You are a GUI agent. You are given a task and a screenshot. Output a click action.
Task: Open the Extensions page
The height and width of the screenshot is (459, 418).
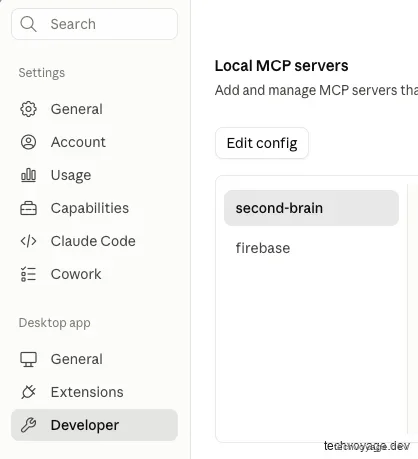pyautogui.click(x=94, y=392)
